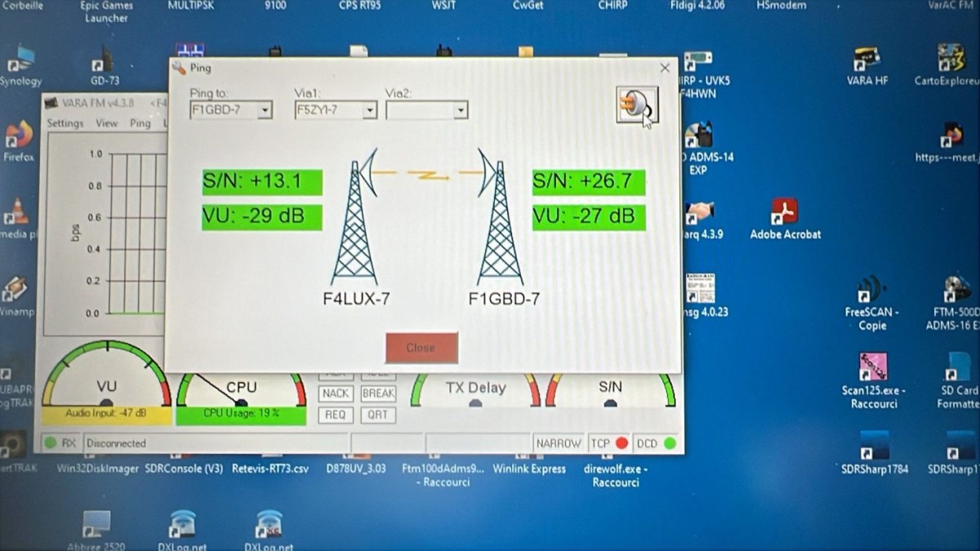Select the Winlink Express desktop label
The image size is (980, 551).
(x=529, y=469)
